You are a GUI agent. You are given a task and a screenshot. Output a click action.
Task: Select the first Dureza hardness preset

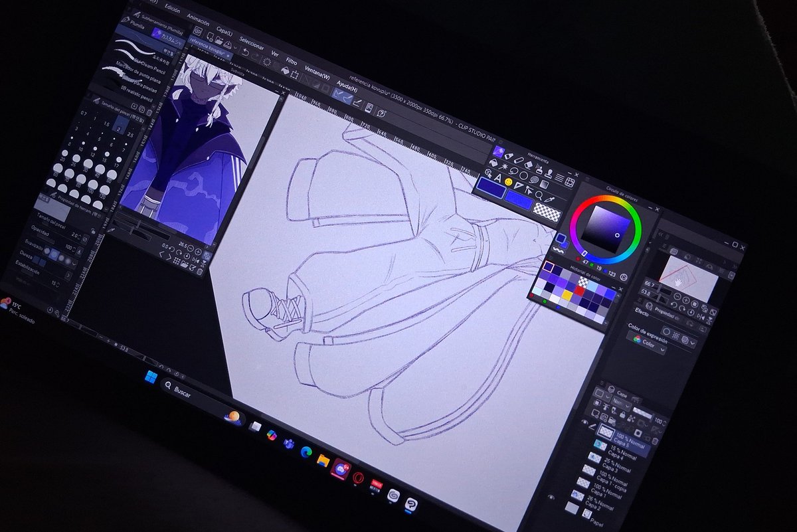click(x=36, y=259)
